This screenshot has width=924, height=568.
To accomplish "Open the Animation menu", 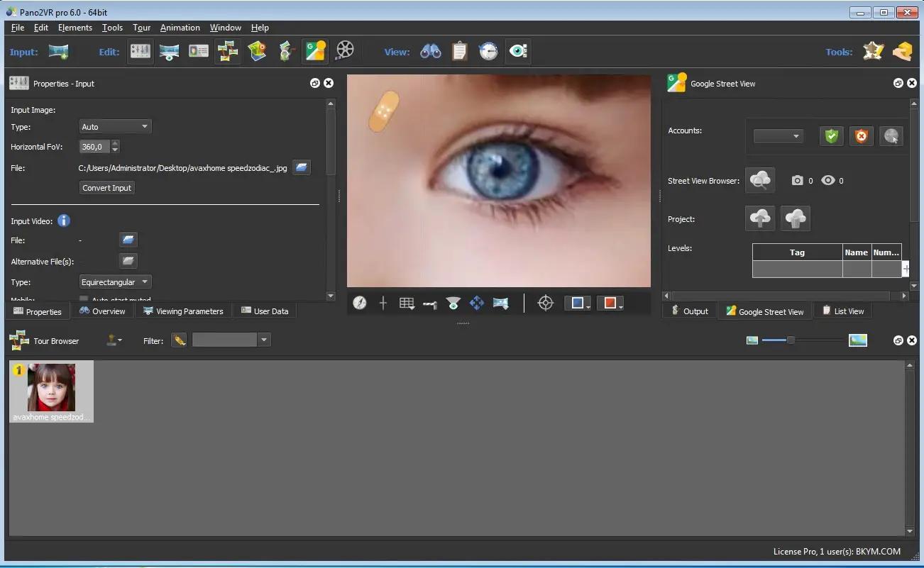I will pos(180,28).
